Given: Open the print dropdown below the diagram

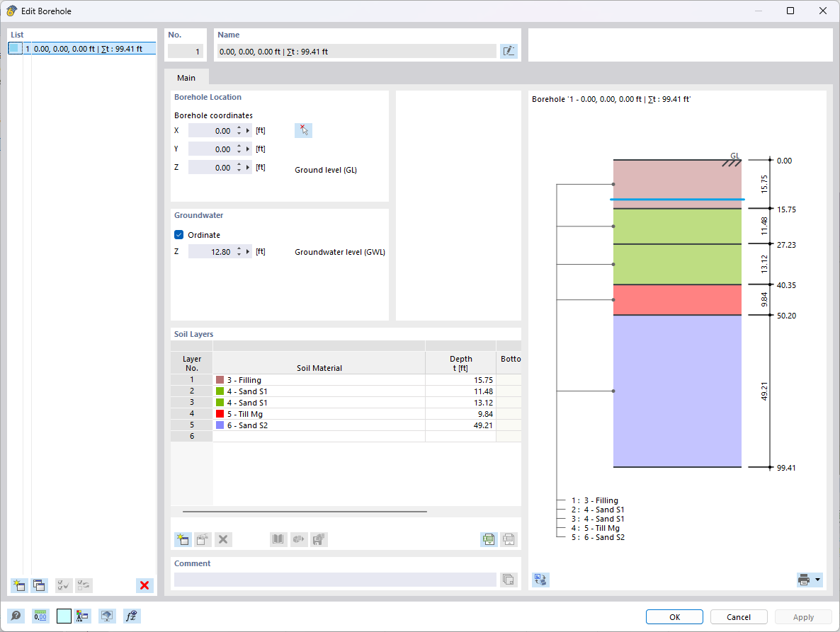Looking at the screenshot, I should click(816, 579).
